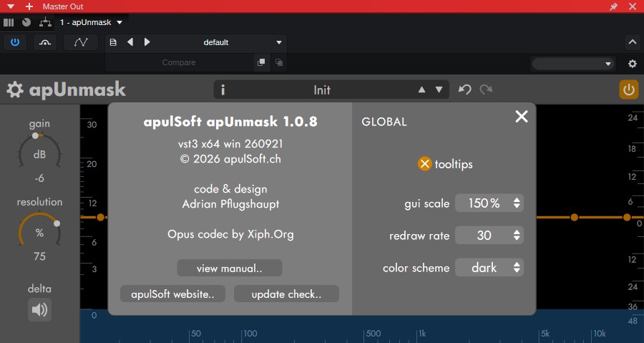This screenshot has height=343, width=644.
Task: Click the resolution value 75
Action: 39,256
